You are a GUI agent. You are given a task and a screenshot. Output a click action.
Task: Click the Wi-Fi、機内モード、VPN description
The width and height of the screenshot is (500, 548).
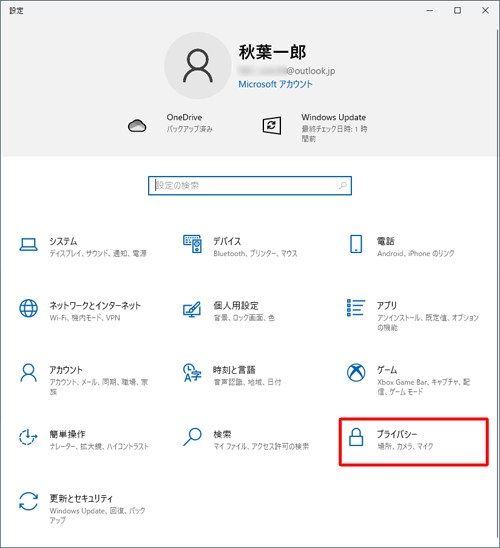coord(85,318)
